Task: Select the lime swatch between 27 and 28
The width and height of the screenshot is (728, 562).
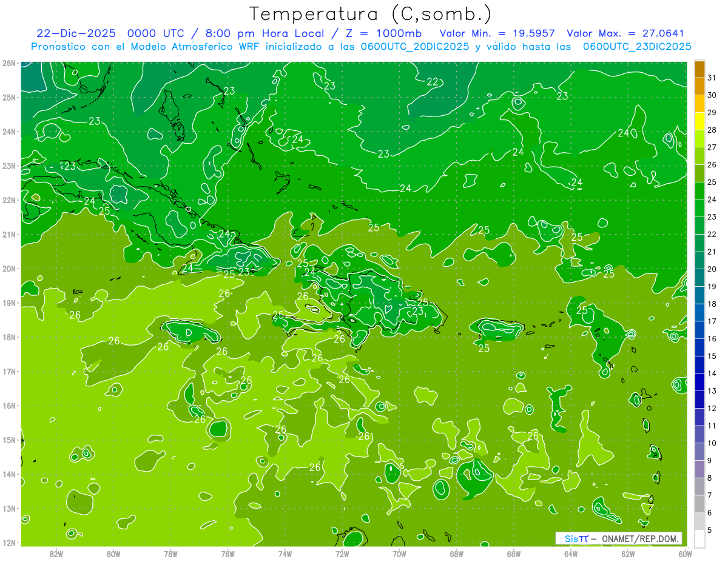Action: (699, 139)
